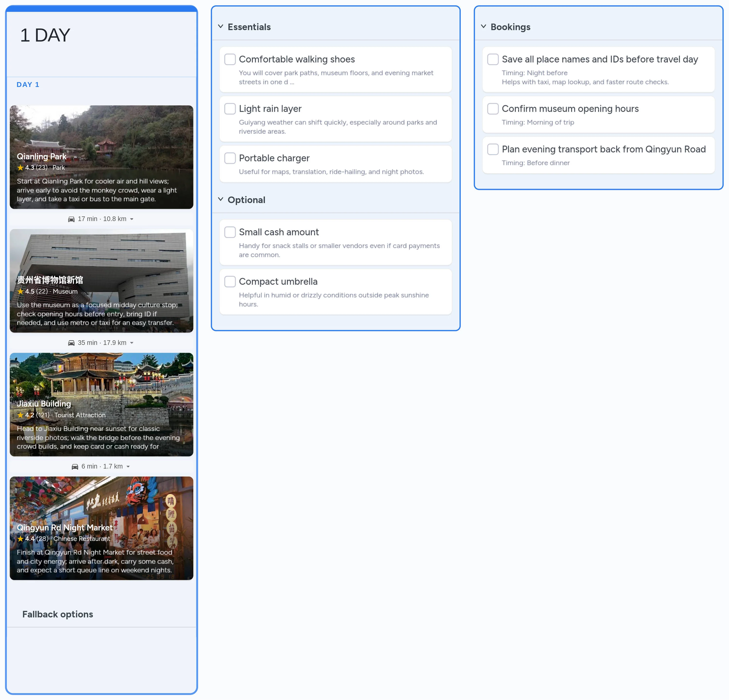Open the Fallback options section

[58, 614]
